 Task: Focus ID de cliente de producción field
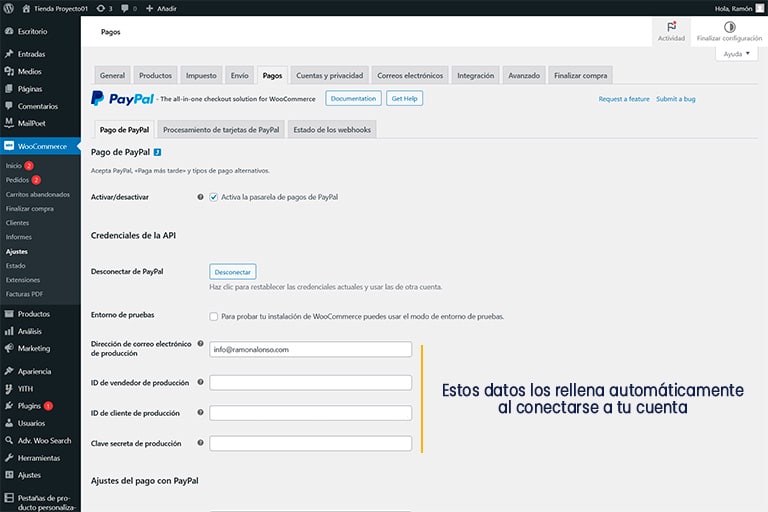pos(311,413)
